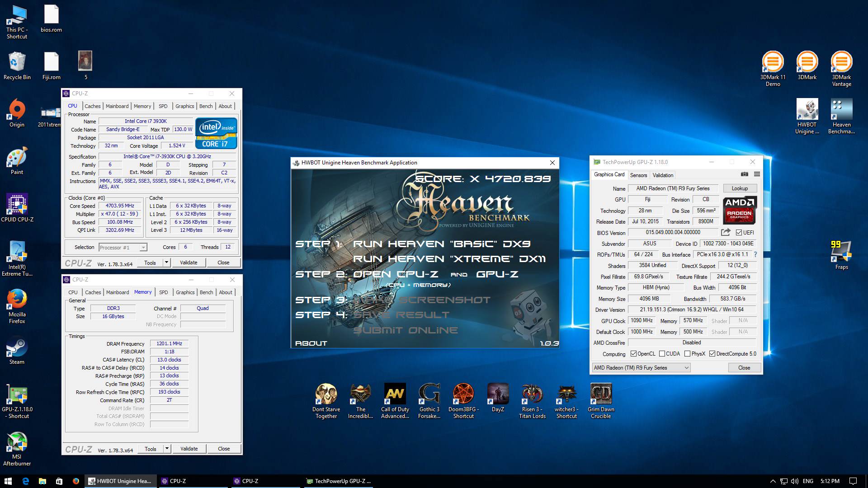The width and height of the screenshot is (868, 488).
Task: Launch the Grim Dawn Crucible shortcut
Action: pyautogui.click(x=601, y=401)
